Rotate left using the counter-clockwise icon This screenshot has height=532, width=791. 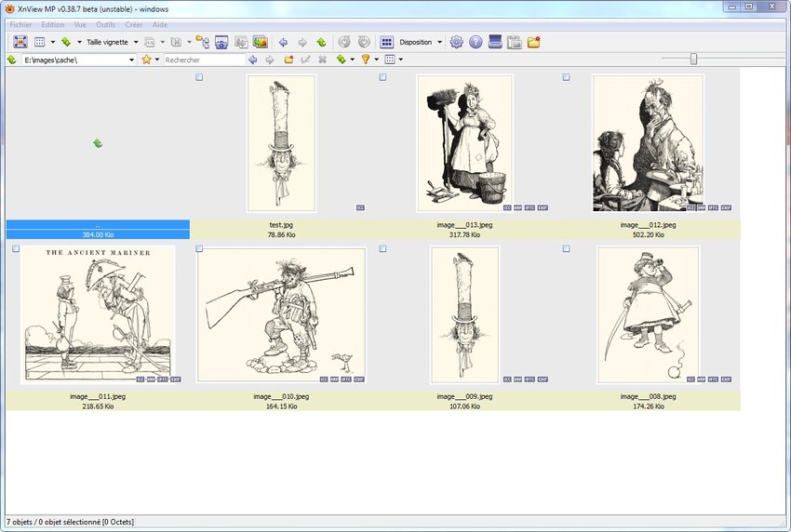tap(344, 42)
